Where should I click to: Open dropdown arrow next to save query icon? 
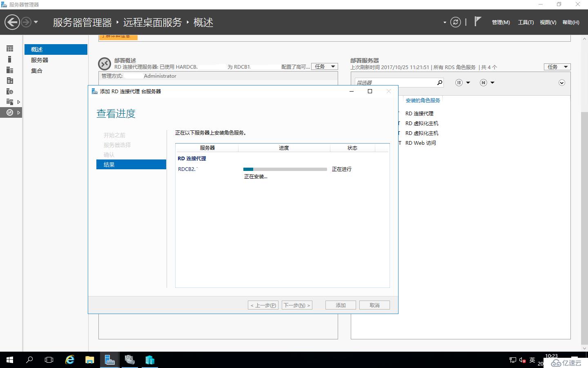(x=492, y=83)
